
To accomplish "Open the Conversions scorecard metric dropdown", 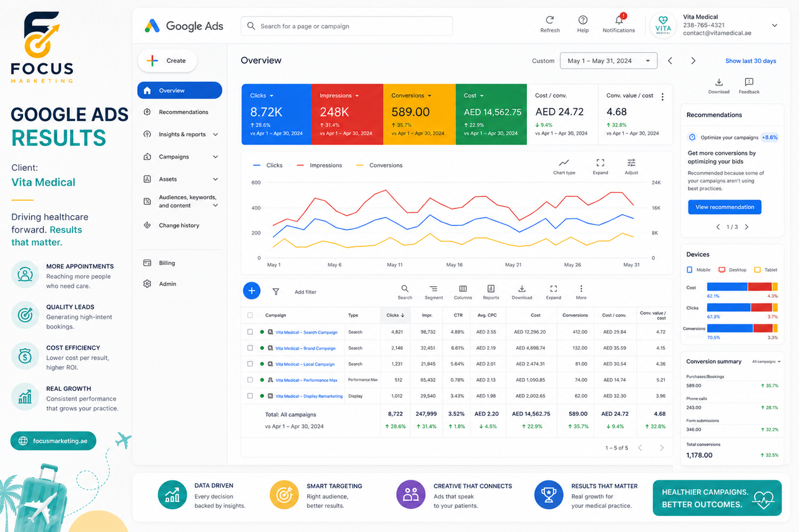I will pos(429,95).
